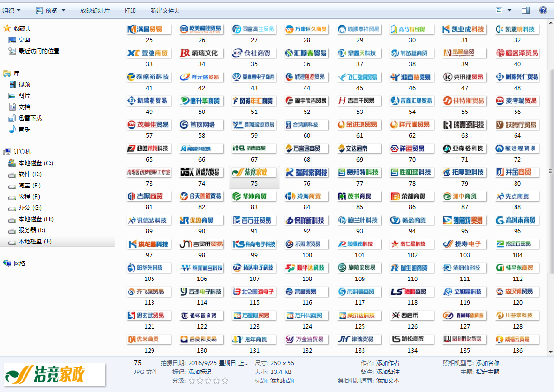Select thumbnail 71 亚森格科技
Screen dimensions: 554x392
[465, 149]
